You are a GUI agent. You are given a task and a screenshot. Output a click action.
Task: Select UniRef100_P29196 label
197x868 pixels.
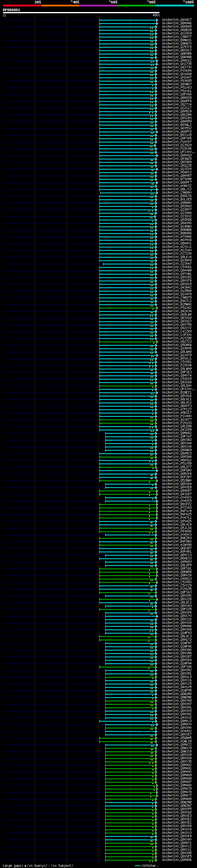pos(177,149)
